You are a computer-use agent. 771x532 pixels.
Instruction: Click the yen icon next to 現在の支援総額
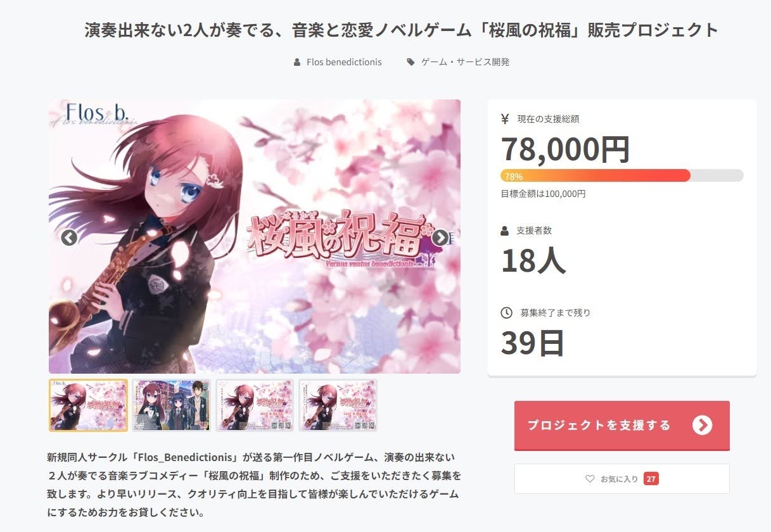point(505,118)
